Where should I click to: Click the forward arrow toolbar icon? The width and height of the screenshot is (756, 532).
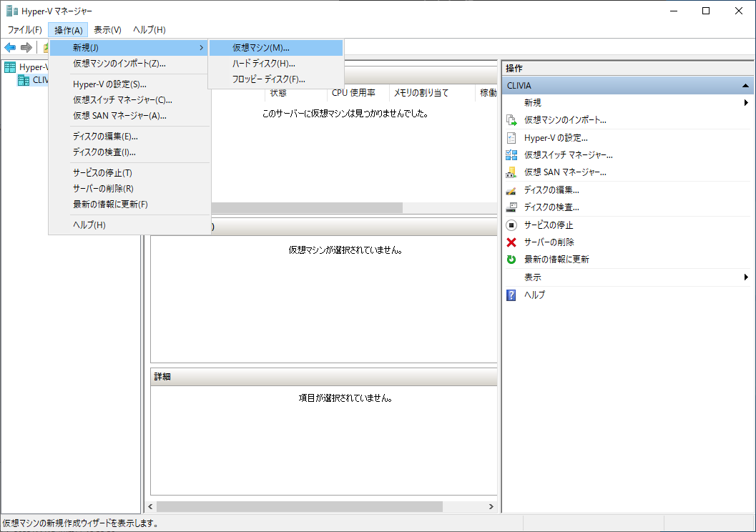pos(26,47)
